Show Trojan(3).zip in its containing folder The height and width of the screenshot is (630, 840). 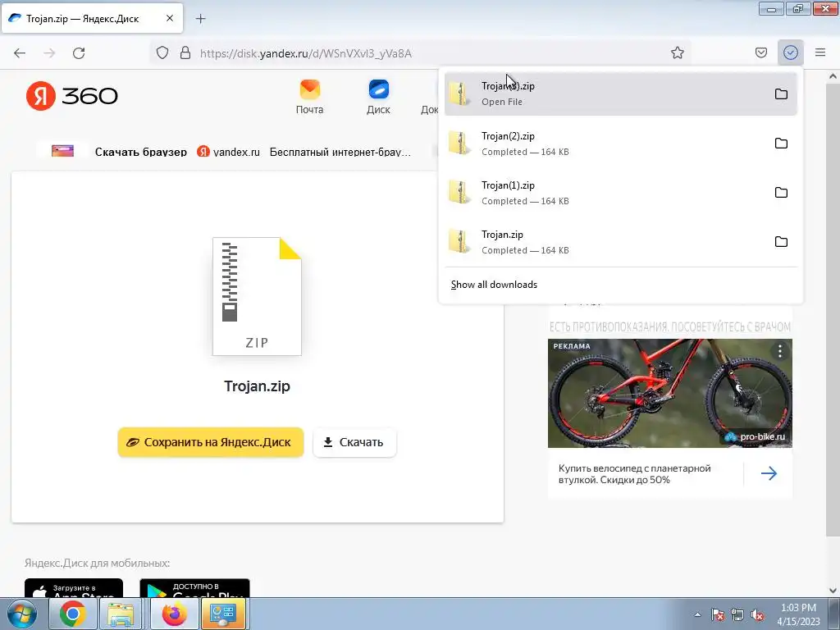pyautogui.click(x=781, y=94)
